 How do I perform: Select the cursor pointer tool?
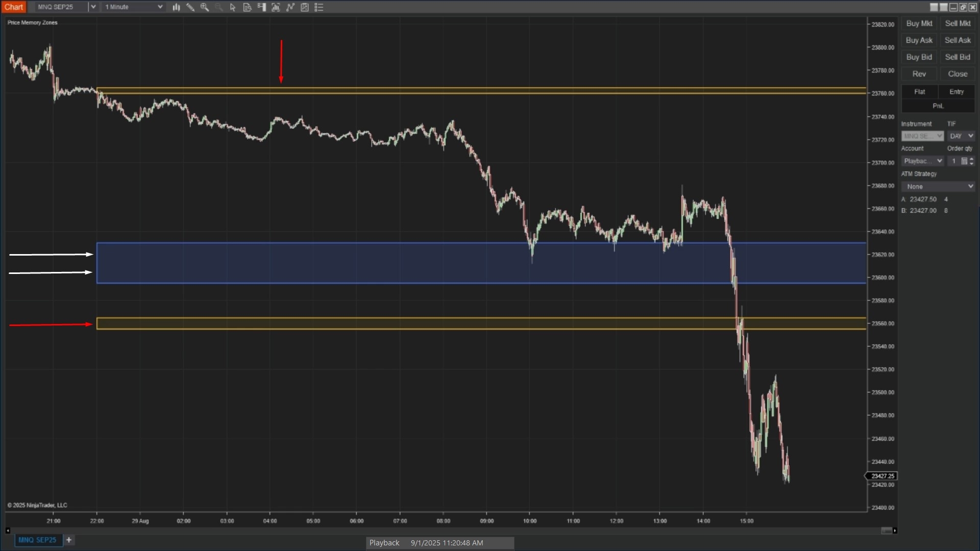[233, 7]
